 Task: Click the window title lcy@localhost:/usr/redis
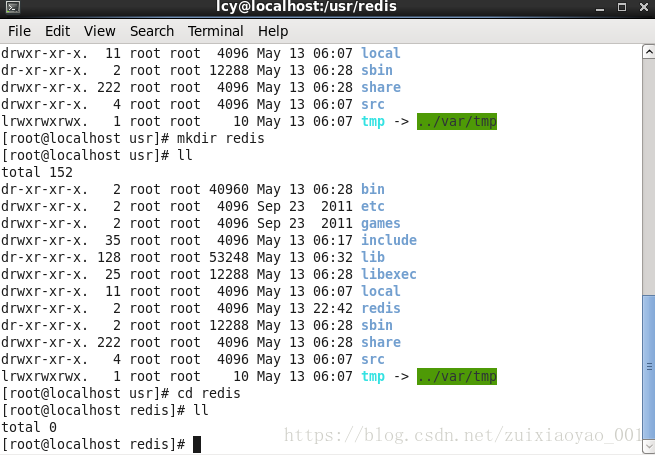306,7
